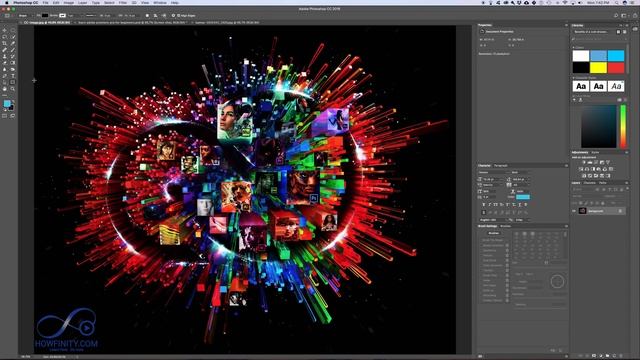
Task: Select the Hand tool
Action: pos(4,89)
